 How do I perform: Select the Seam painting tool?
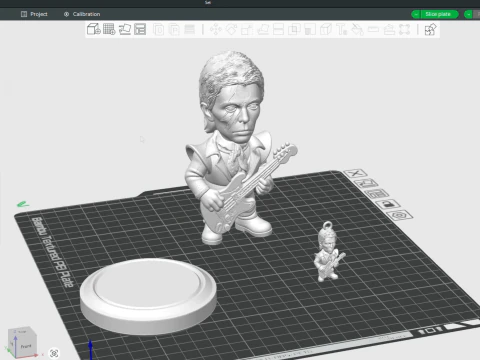pos(325,30)
